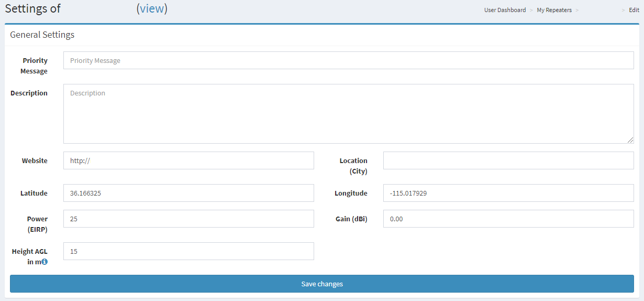Go to User Dashboard breadcrumb
This screenshot has width=644, height=301.
pyautogui.click(x=505, y=10)
